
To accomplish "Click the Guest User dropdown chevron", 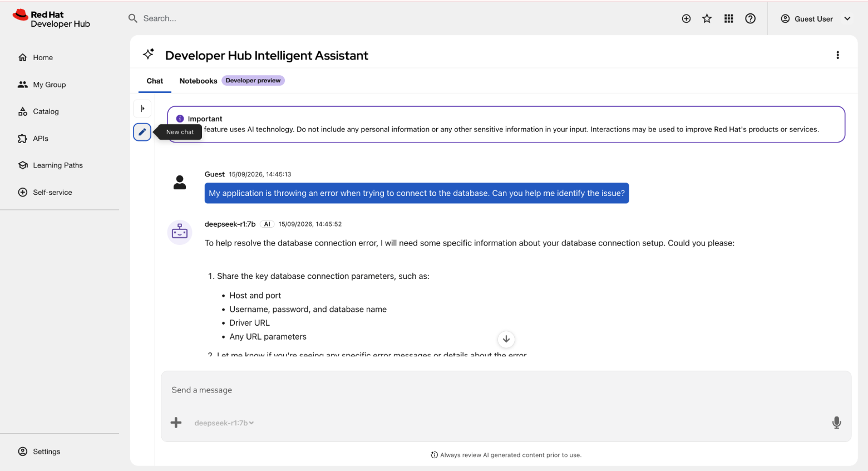I will pyautogui.click(x=847, y=19).
